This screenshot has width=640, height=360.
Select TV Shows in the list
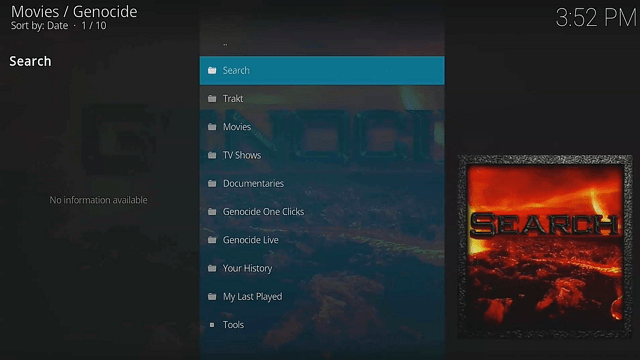point(322,155)
